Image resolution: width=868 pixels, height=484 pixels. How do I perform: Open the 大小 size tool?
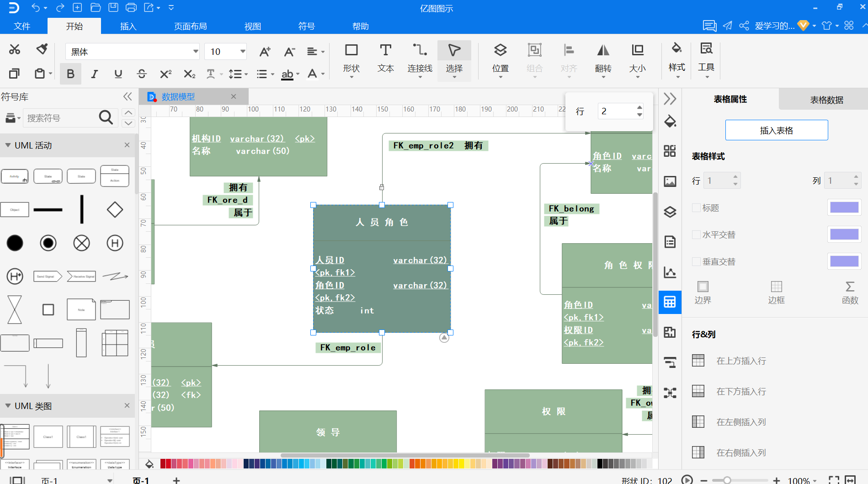[637, 61]
